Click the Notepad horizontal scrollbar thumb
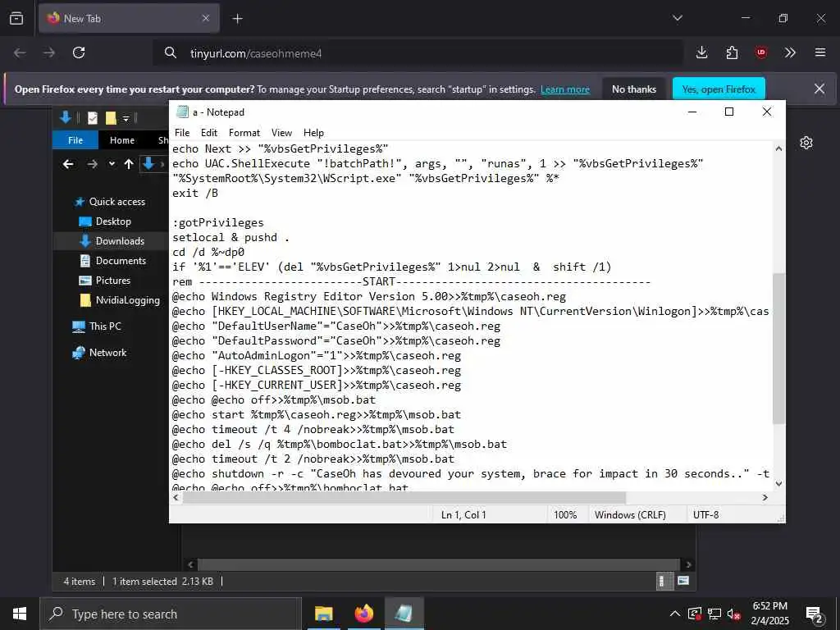Viewport: 840px width, 630px height. tap(404, 498)
